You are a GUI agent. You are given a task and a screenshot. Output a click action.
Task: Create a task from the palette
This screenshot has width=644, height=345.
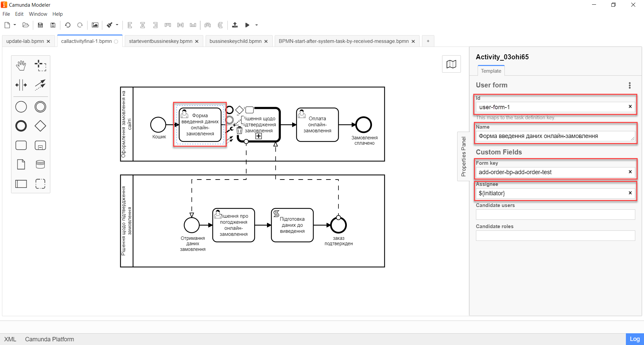(x=21, y=145)
